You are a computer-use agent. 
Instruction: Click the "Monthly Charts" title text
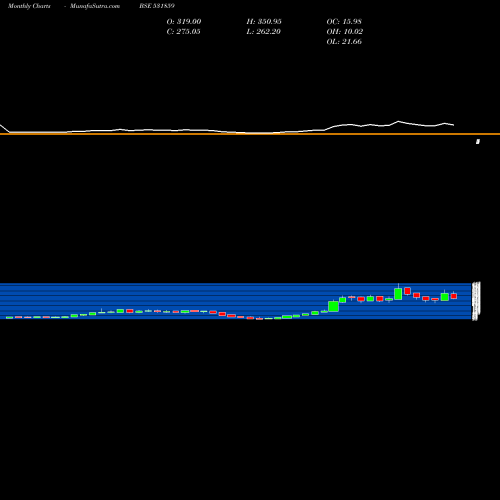coord(29,6)
